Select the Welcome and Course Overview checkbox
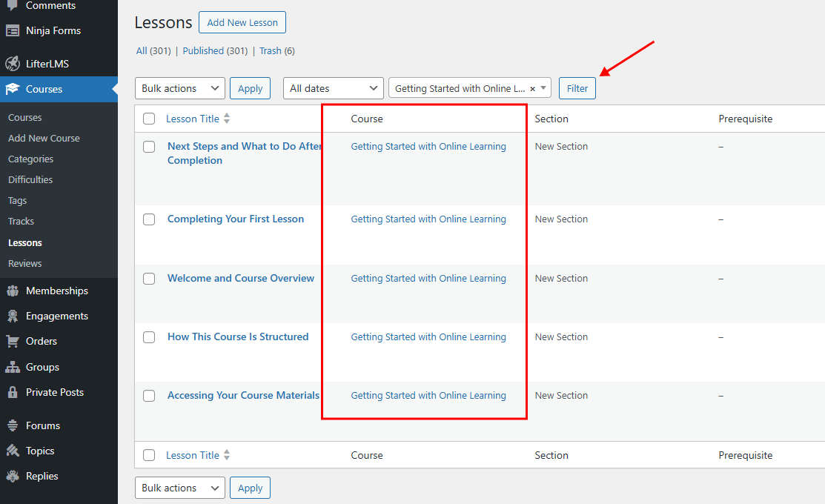 149,279
